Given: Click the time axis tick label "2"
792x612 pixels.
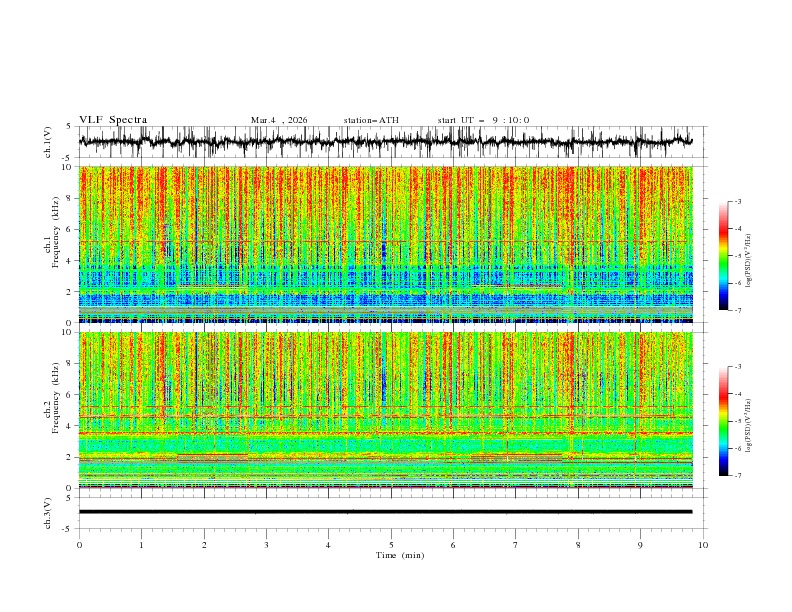Looking at the screenshot, I should (204, 545).
